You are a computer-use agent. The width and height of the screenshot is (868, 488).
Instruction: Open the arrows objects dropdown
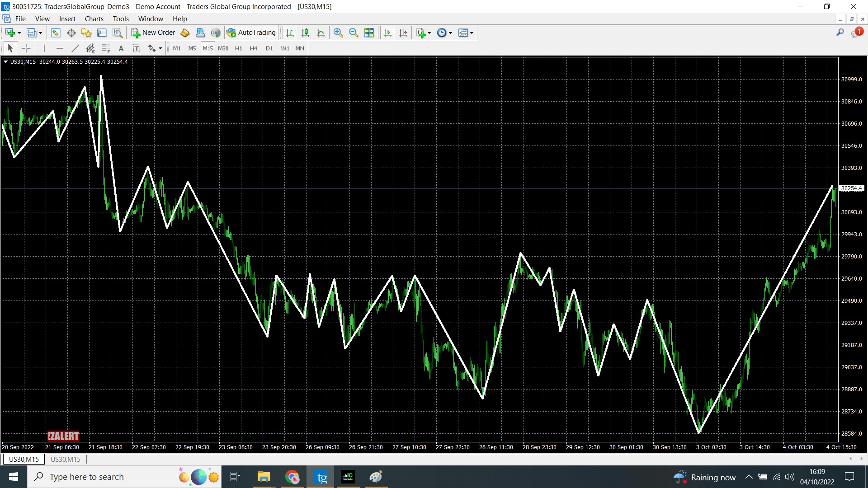pos(160,48)
